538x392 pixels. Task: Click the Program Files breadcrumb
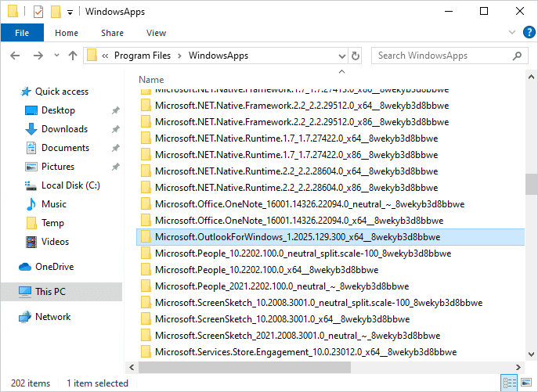pyautogui.click(x=142, y=56)
